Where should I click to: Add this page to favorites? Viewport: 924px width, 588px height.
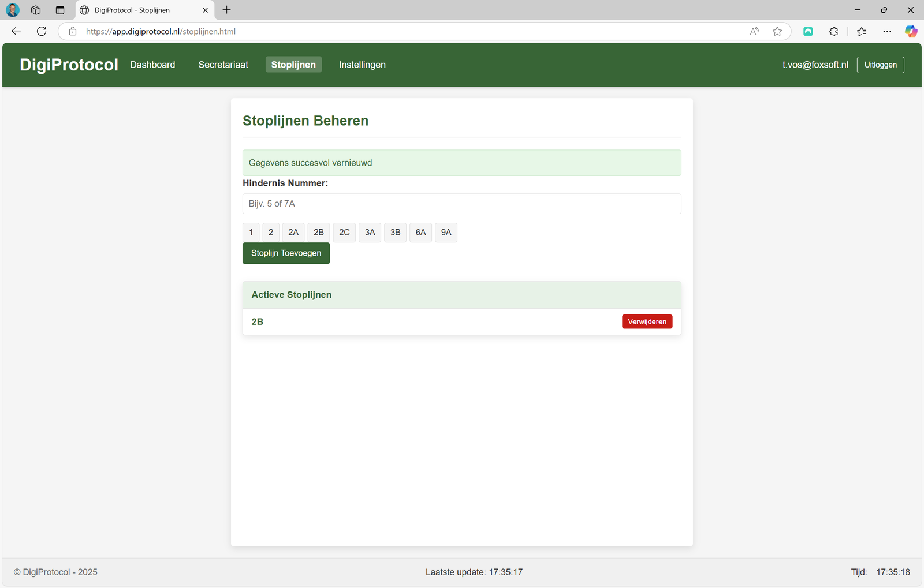coord(777,31)
